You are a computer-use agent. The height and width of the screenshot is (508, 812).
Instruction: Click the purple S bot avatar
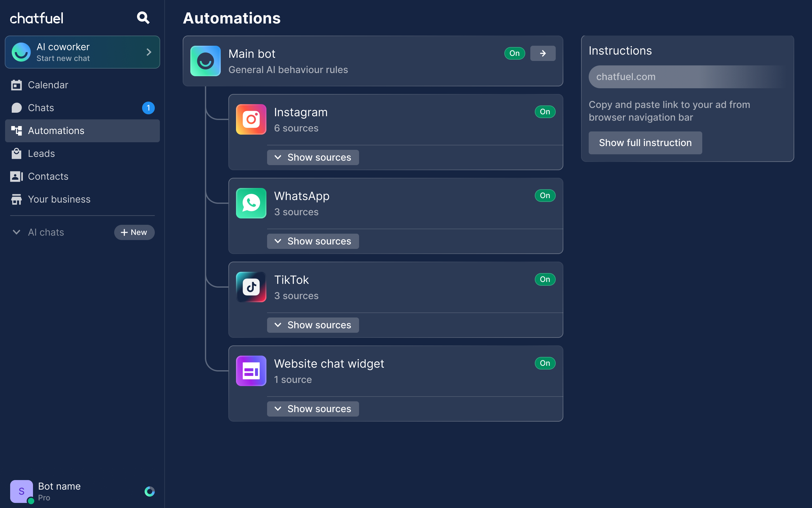[22, 491]
